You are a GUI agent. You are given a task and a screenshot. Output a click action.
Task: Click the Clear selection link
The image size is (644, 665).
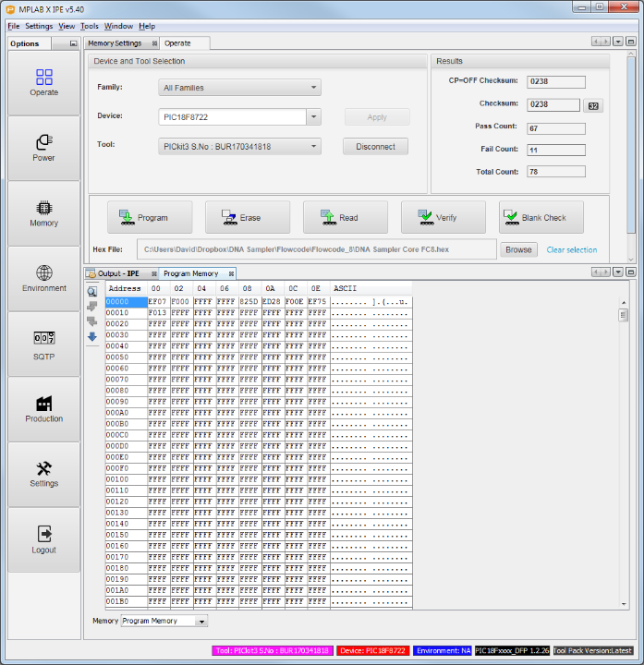[571, 249]
